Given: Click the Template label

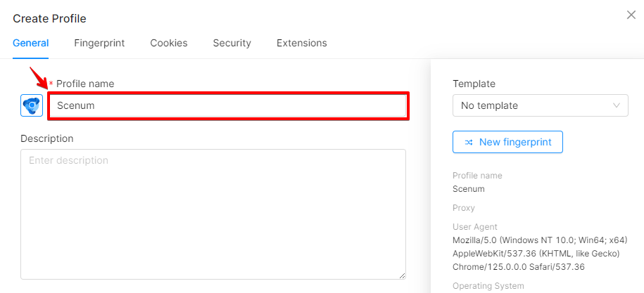Looking at the screenshot, I should pyautogui.click(x=474, y=84).
